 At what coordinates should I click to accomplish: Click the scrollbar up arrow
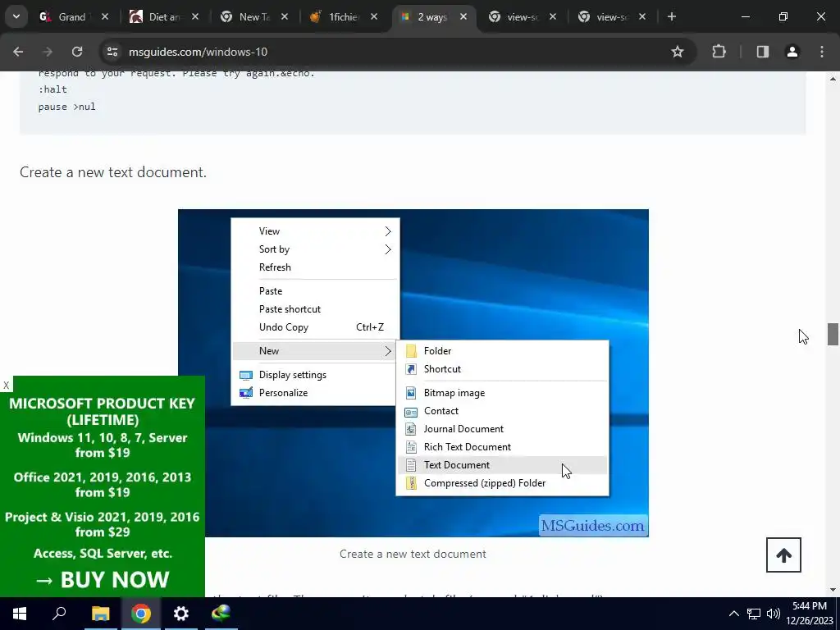click(833, 78)
